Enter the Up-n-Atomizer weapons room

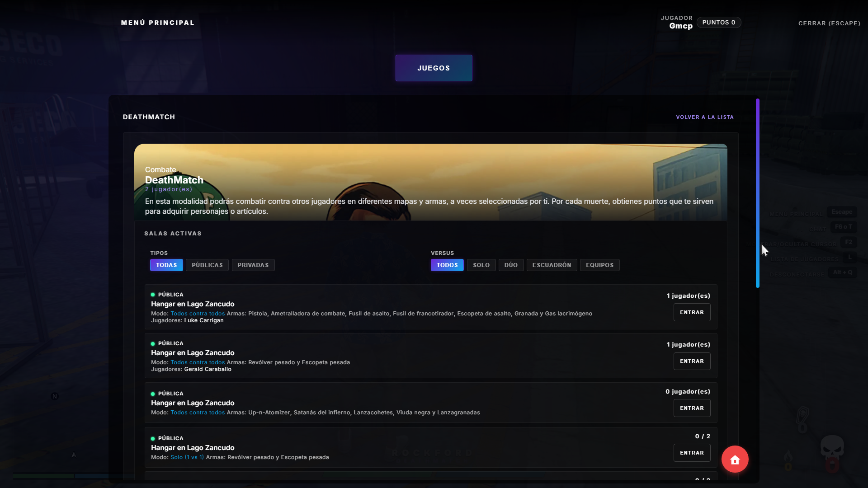tap(692, 408)
